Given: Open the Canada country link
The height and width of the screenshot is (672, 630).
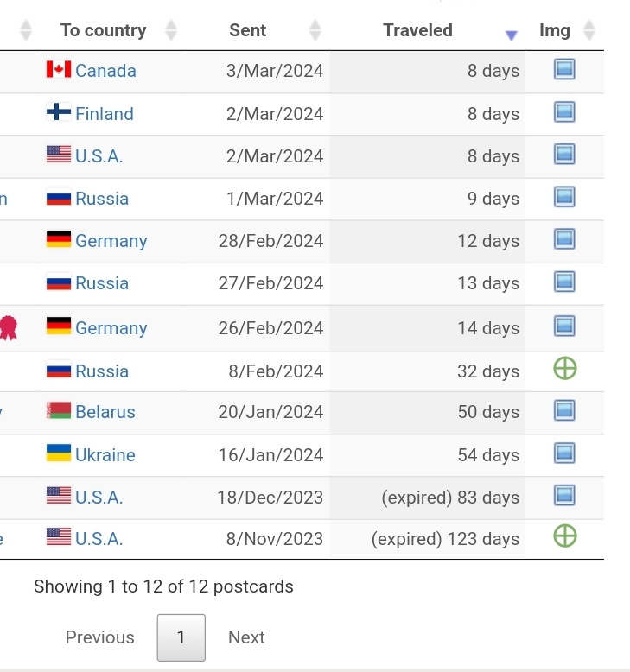Looking at the screenshot, I should [x=105, y=71].
